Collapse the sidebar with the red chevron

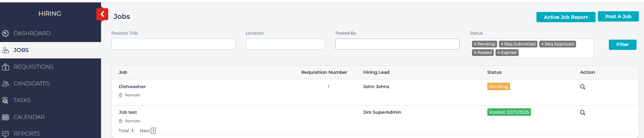102,14
